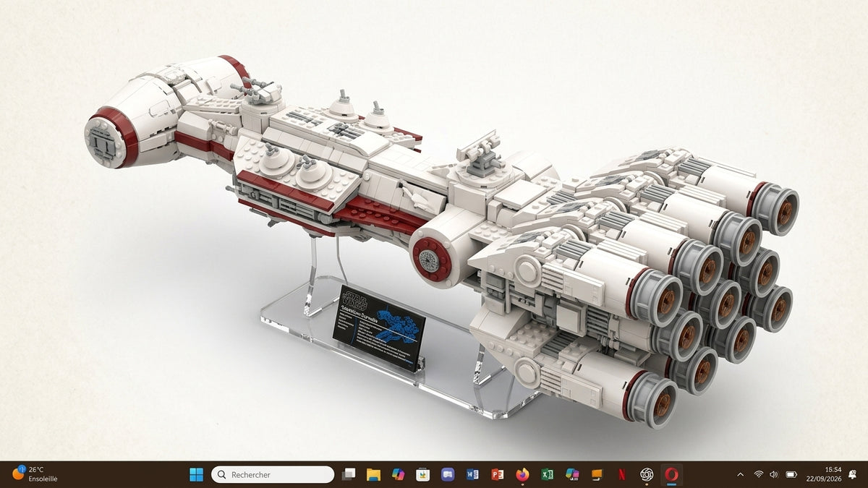This screenshot has height=488, width=868.
Task: Open the Microsoft Store taskbar icon
Action: click(x=423, y=474)
